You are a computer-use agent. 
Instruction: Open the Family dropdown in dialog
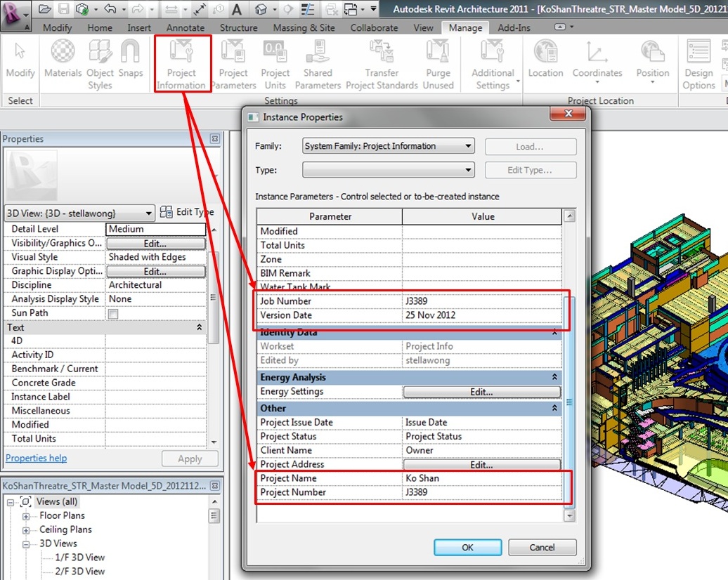click(388, 146)
